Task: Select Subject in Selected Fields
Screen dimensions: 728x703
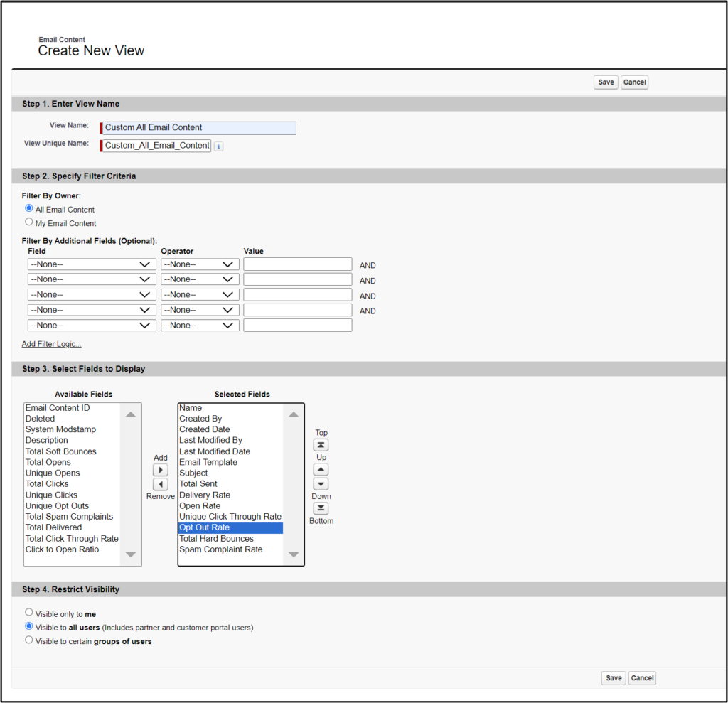Action: pyautogui.click(x=231, y=473)
